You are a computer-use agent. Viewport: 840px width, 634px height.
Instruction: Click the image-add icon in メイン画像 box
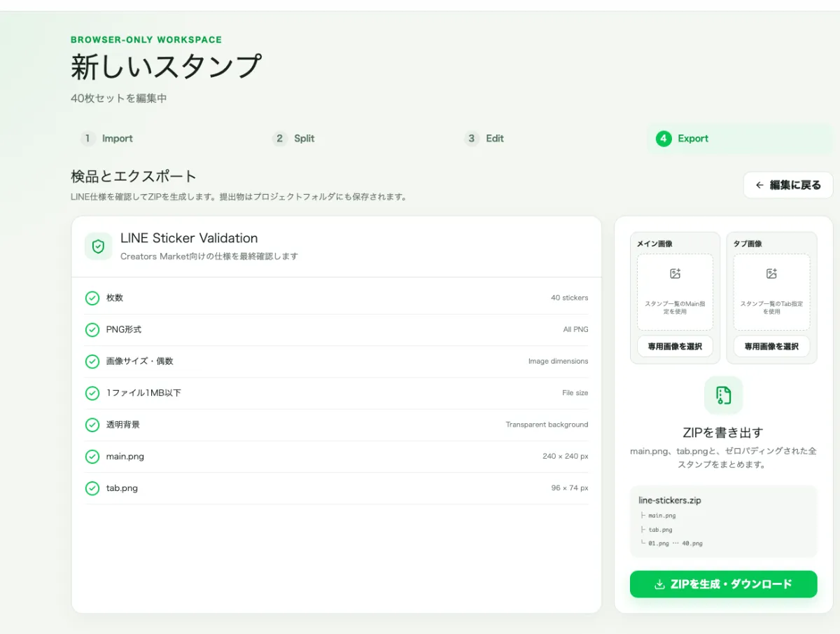(675, 274)
